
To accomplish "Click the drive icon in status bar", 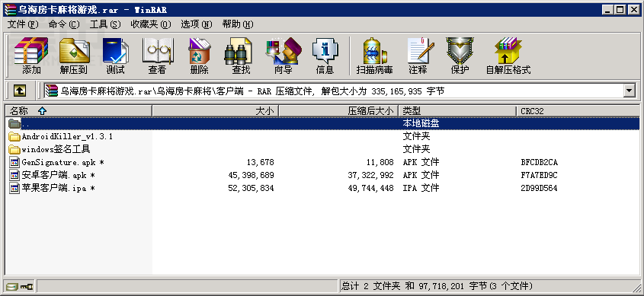I will coord(12,286).
